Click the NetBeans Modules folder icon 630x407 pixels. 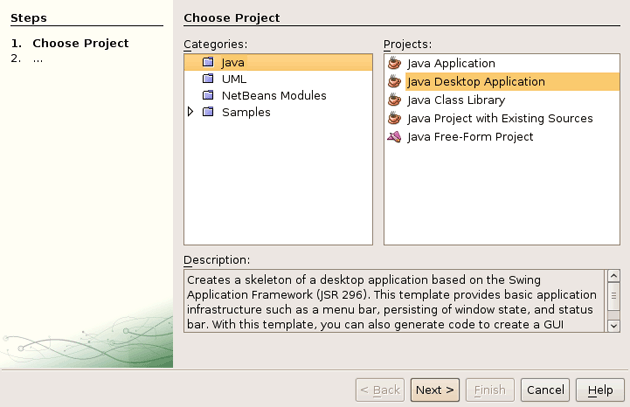tap(208, 96)
